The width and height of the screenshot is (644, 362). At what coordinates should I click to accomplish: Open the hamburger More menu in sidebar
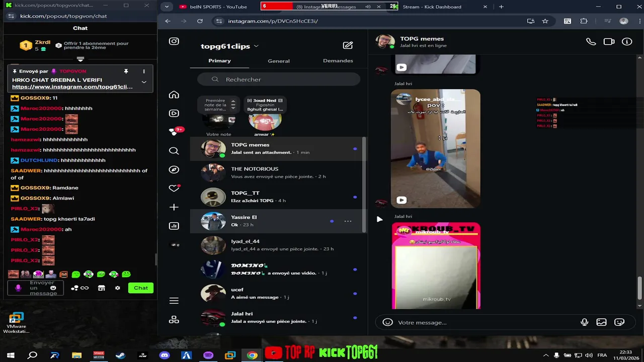pyautogui.click(x=174, y=301)
